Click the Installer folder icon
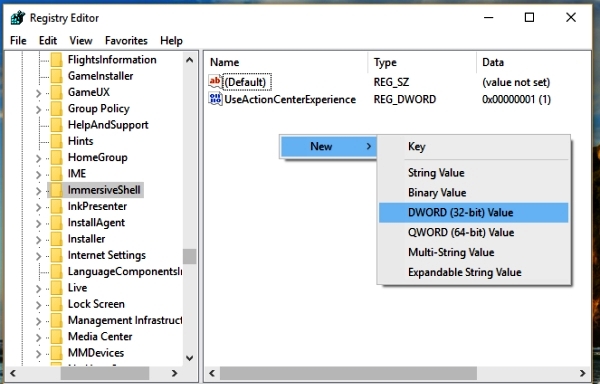600x384 pixels. click(56, 239)
